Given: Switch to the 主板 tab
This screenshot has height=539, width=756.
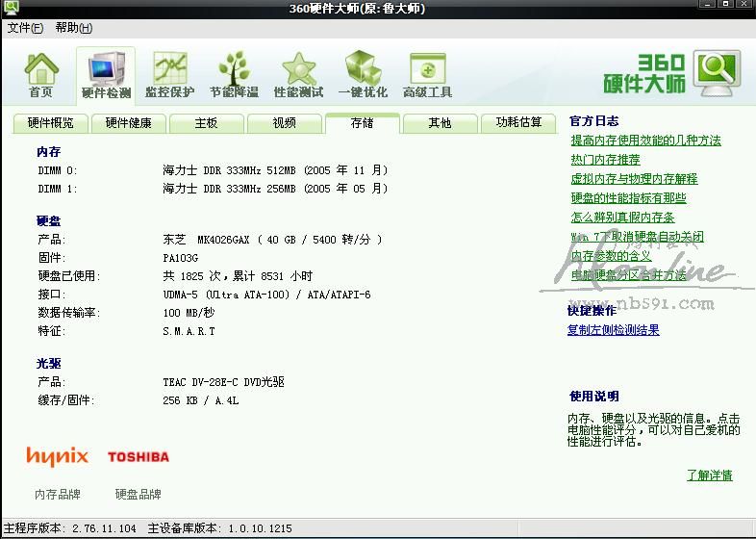Looking at the screenshot, I should [207, 123].
